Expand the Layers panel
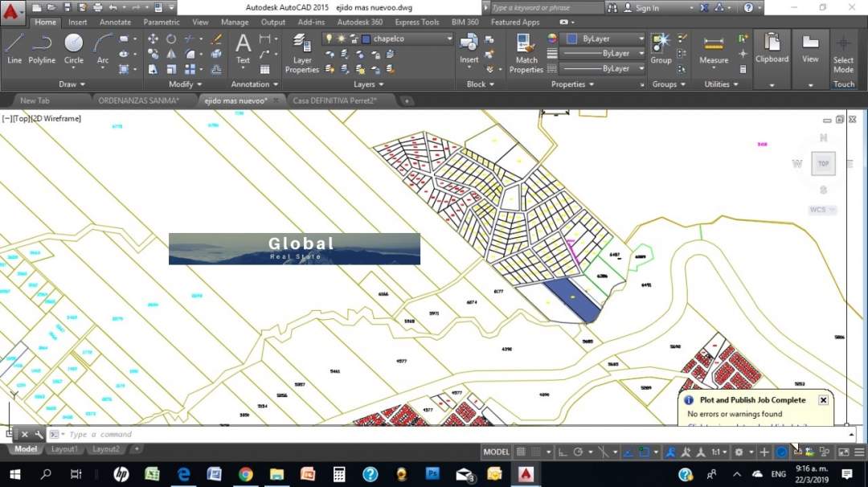Screen dimensions: 868x487 (x=369, y=84)
